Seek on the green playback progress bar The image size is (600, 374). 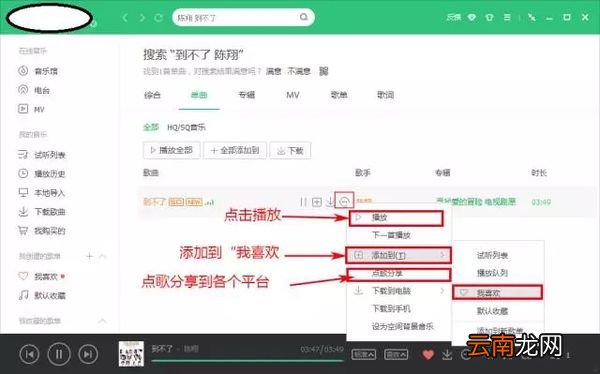tap(247, 361)
